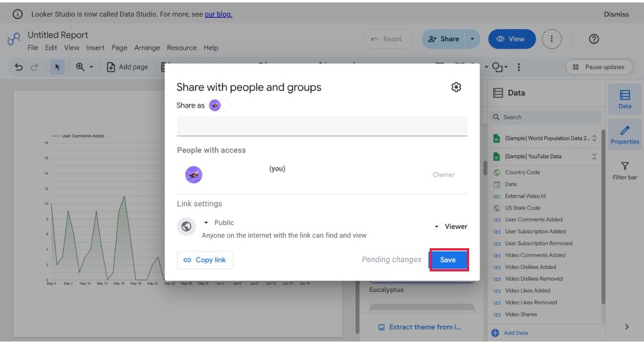Open the Data panel tab icon
This screenshot has height=345, width=644.
point(625,99)
